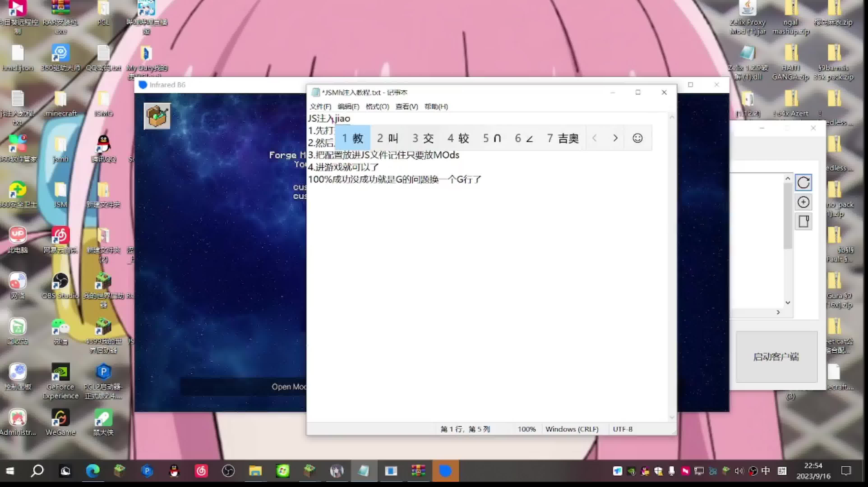Screen dimensions: 868x487
Task: Open the 文件(F) menu in Notepad
Action: pyautogui.click(x=320, y=106)
